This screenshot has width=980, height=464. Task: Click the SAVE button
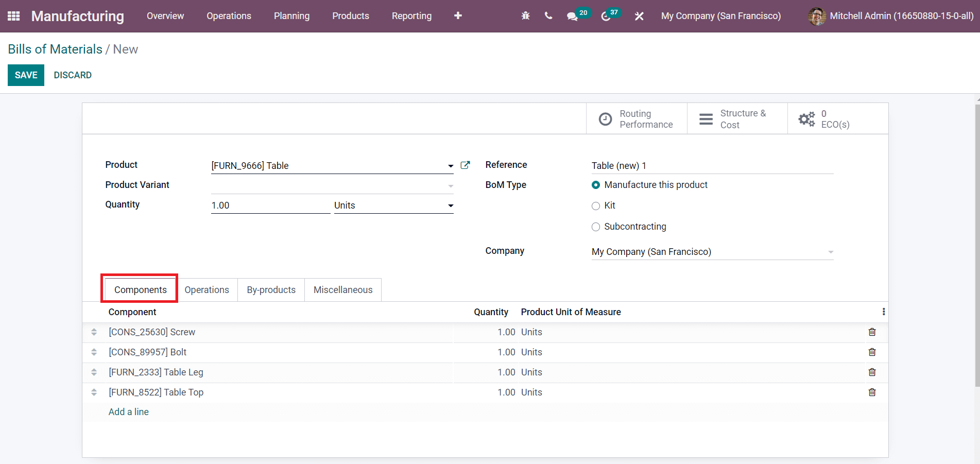tap(26, 75)
